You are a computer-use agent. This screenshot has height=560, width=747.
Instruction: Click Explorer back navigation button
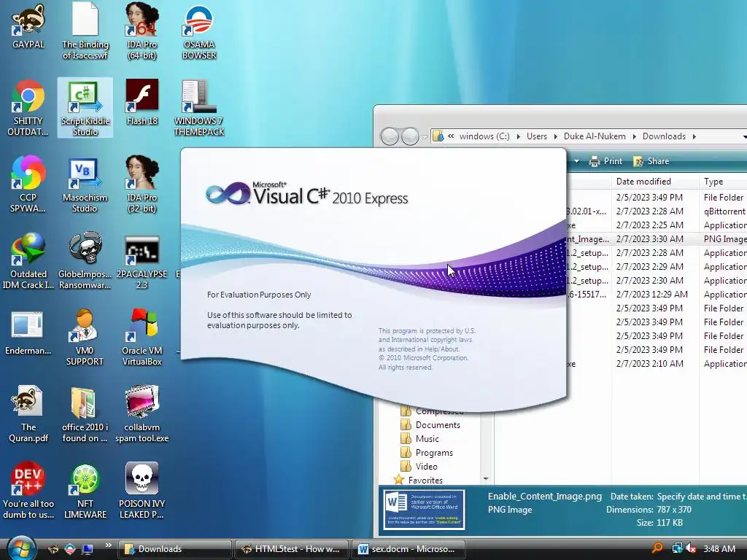(390, 136)
